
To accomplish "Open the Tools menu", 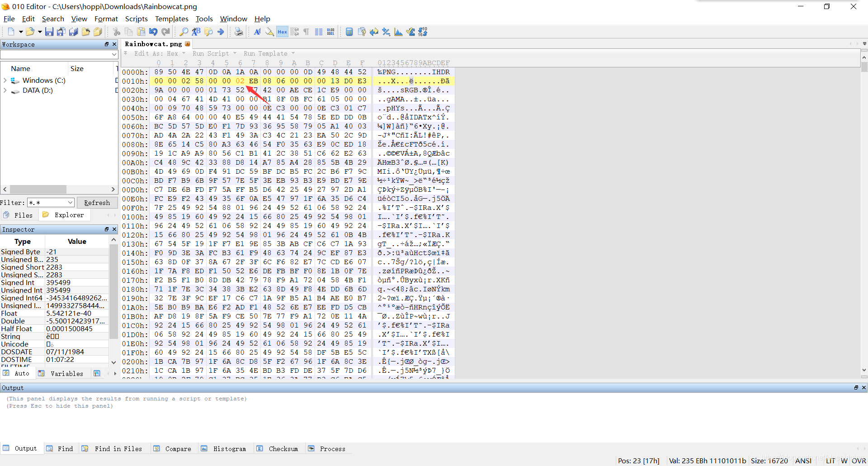I will click(204, 19).
